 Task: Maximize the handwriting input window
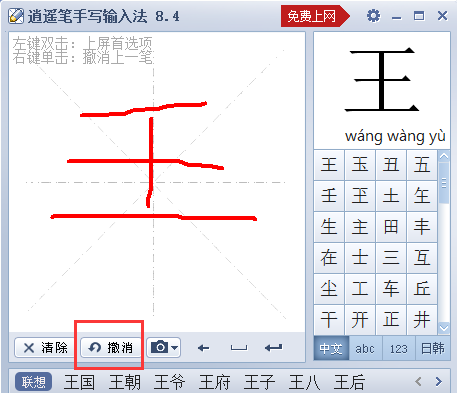[x=419, y=16]
